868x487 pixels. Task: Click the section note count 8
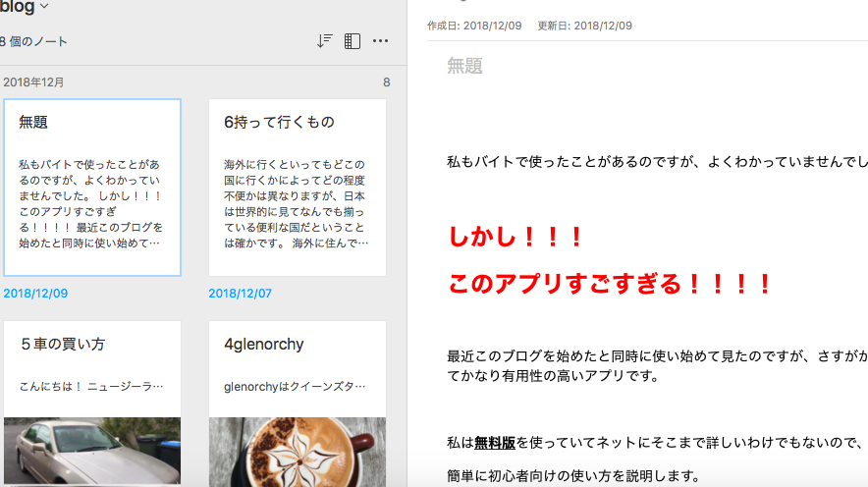[x=387, y=82]
